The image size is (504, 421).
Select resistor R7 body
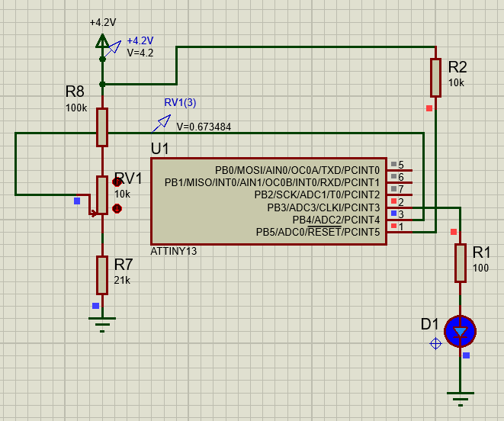point(102,275)
